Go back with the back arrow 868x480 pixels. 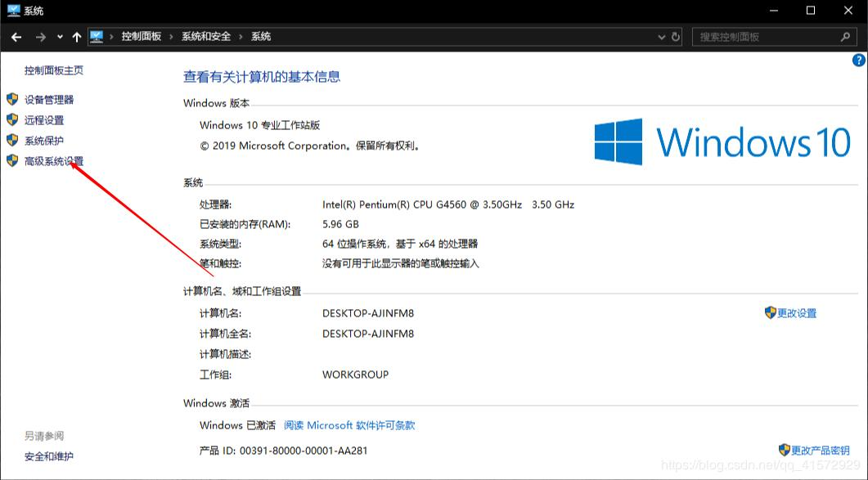[16, 37]
